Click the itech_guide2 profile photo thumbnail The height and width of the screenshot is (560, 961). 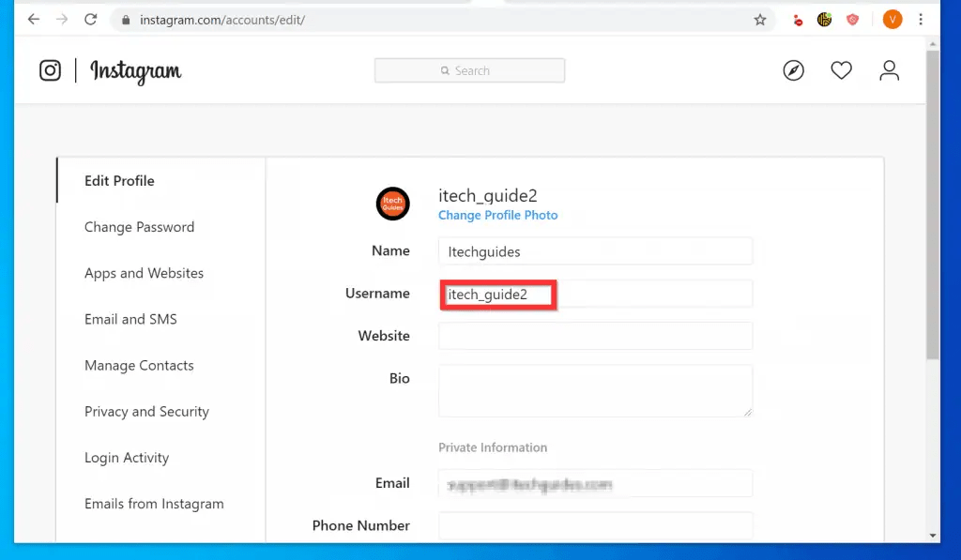[392, 204]
